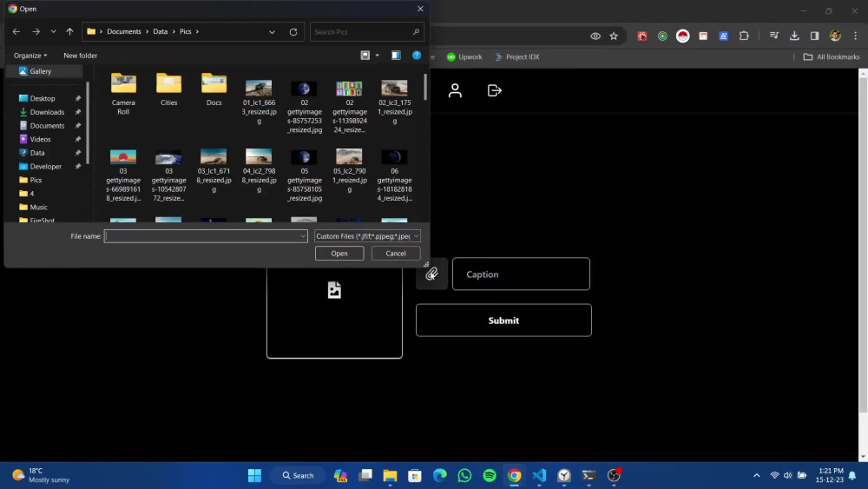Show hidden system tray icons
The height and width of the screenshot is (489, 868).
pyautogui.click(x=756, y=476)
